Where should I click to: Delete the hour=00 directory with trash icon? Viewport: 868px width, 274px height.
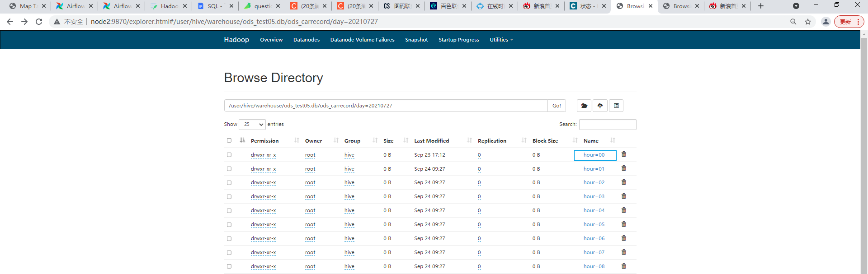coord(624,154)
